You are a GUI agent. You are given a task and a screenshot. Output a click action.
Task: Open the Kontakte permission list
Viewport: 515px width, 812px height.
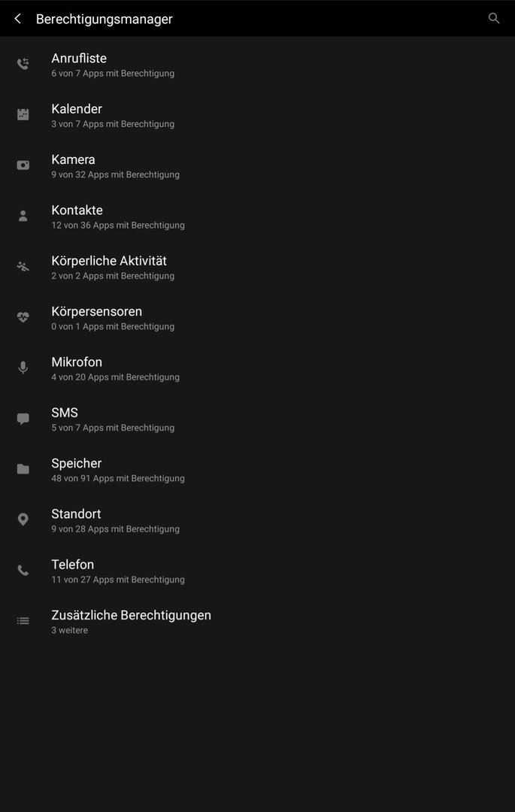click(x=257, y=217)
